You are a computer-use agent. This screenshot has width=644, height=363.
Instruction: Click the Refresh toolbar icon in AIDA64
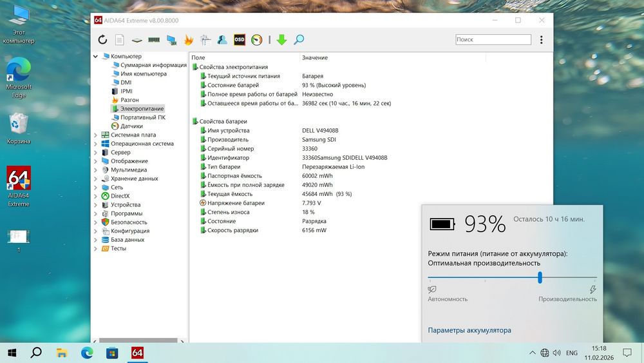pyautogui.click(x=102, y=39)
